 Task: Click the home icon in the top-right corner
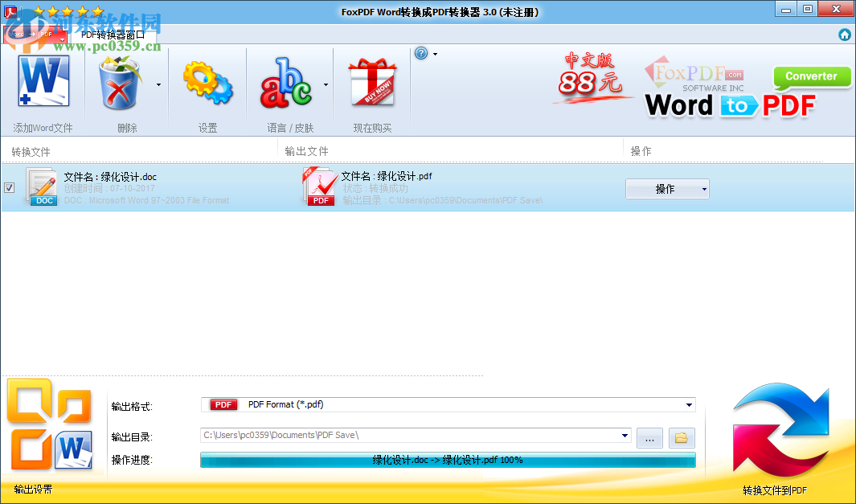(x=845, y=35)
